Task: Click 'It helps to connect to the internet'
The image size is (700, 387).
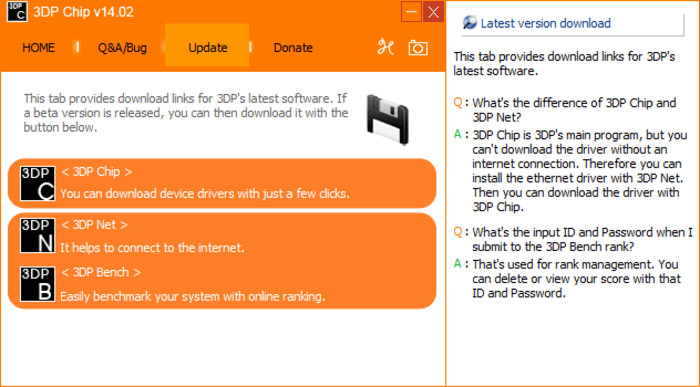Action: pos(152,248)
